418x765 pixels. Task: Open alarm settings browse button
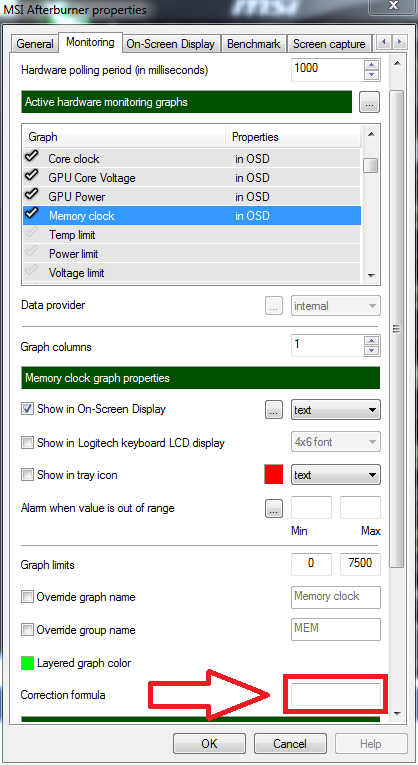click(274, 508)
